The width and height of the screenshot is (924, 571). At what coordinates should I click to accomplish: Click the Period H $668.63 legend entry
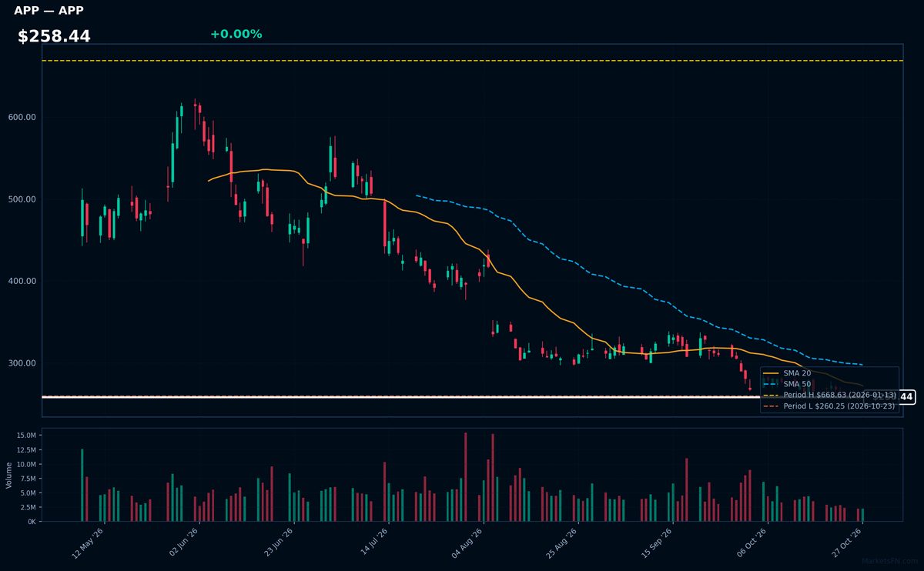point(829,395)
